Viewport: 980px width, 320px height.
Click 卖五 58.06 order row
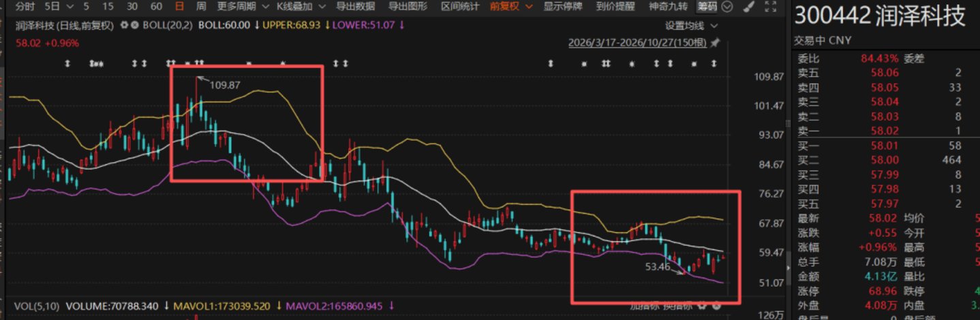coord(887,72)
